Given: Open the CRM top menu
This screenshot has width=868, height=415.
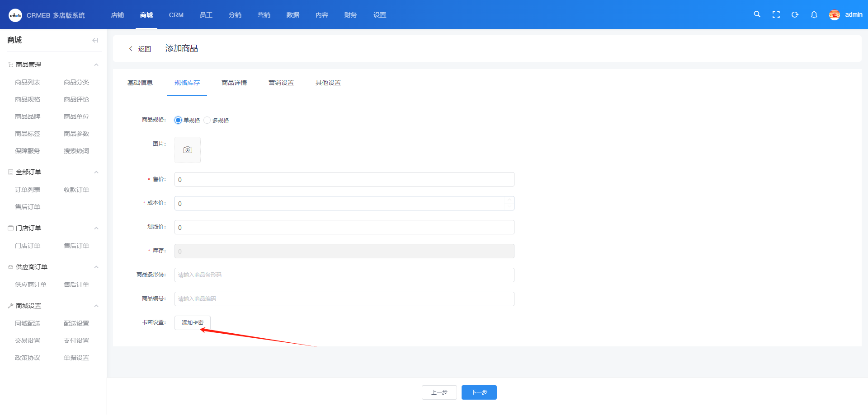Looking at the screenshot, I should click(x=176, y=15).
